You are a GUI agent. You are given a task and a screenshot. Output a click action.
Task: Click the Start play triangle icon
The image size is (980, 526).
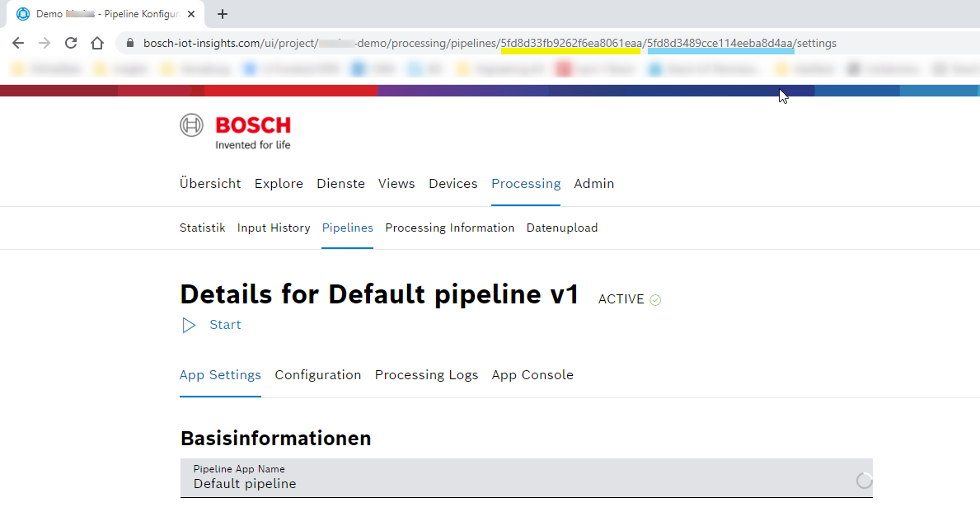189,325
